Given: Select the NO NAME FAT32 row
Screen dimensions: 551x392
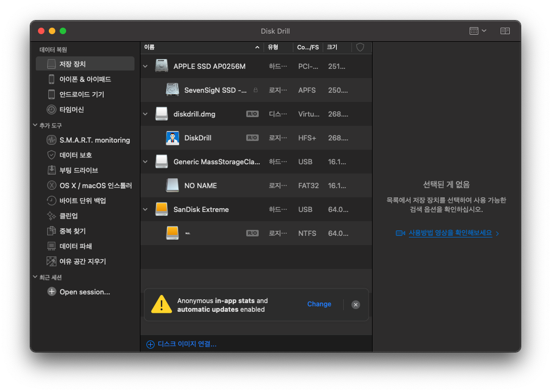Looking at the screenshot, I should pyautogui.click(x=256, y=185).
